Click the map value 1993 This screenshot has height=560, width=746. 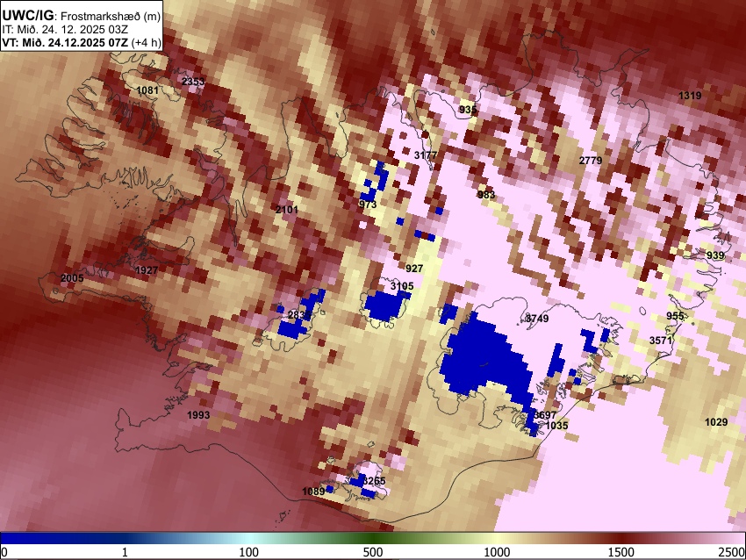pyautogui.click(x=198, y=415)
